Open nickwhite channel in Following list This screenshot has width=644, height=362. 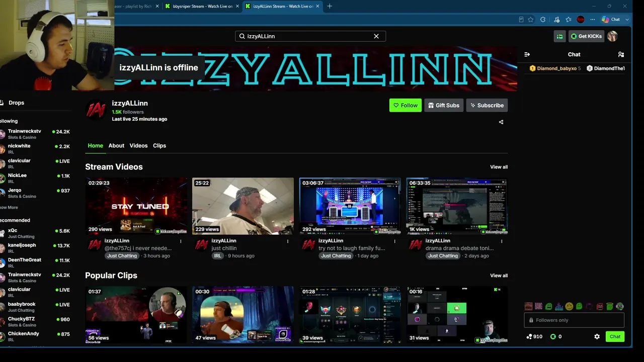pyautogui.click(x=35, y=148)
